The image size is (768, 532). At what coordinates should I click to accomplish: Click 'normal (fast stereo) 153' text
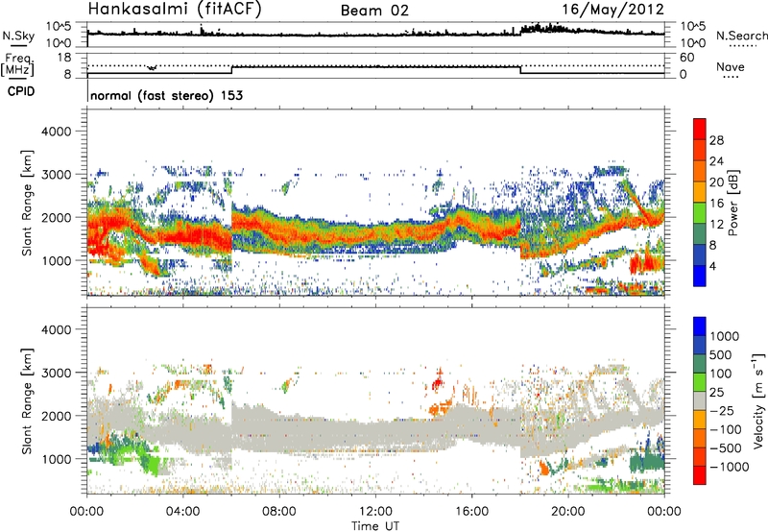pyautogui.click(x=166, y=95)
